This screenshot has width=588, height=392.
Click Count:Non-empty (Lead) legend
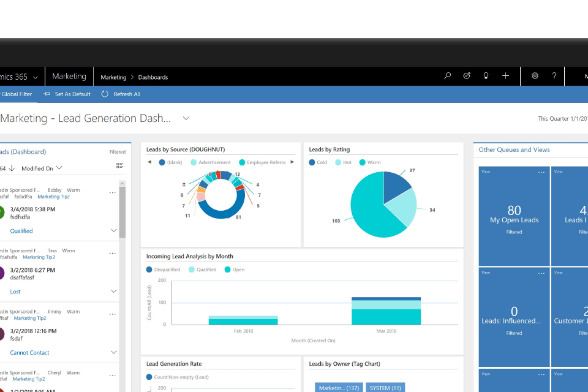(178, 377)
